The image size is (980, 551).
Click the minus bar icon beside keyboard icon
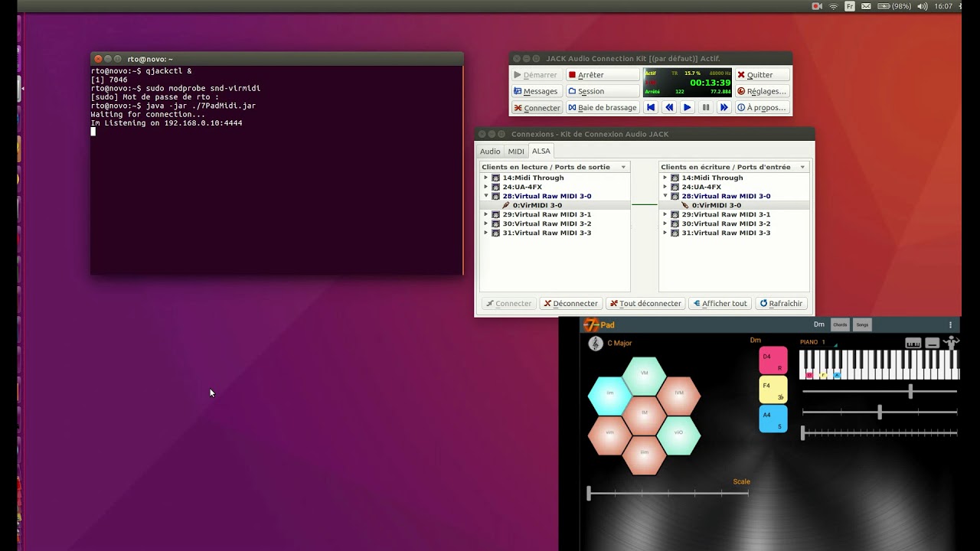933,343
